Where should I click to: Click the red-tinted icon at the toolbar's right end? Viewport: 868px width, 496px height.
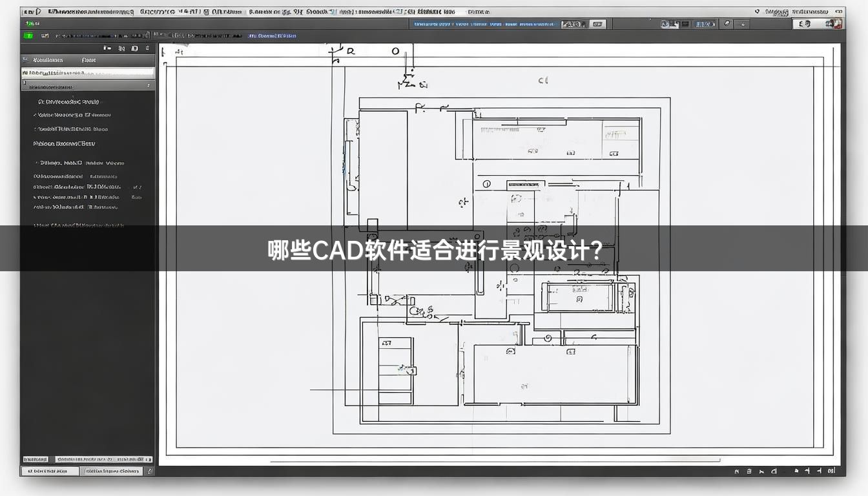838,24
